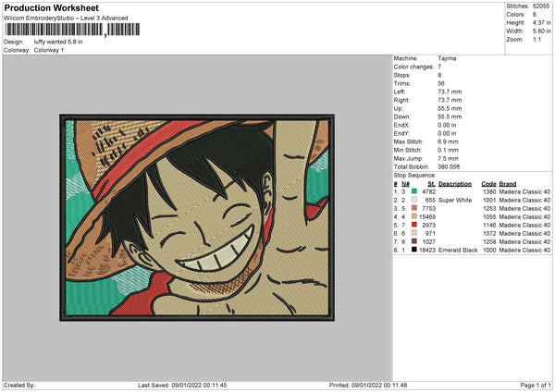Click design name 'luffy wanted 5,8 in'
The height and width of the screenshot is (392, 555).
[x=58, y=42]
